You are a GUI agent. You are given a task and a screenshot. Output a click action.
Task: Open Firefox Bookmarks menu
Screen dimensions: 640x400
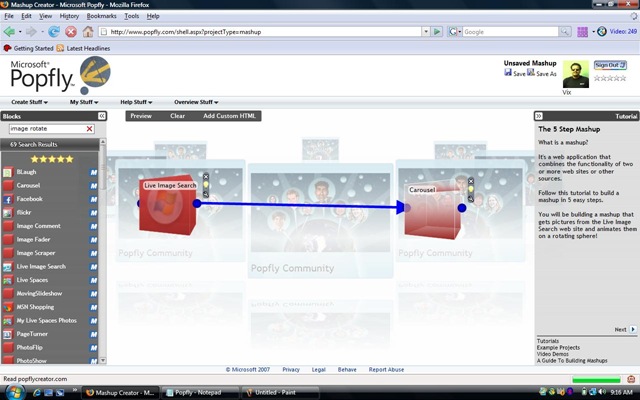(x=101, y=16)
